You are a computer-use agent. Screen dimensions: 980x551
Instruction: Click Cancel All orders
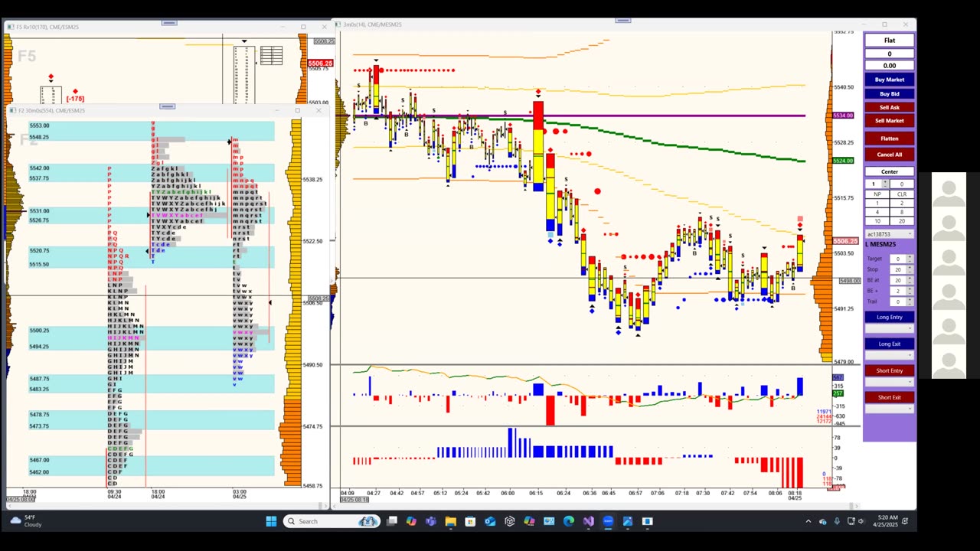pyautogui.click(x=889, y=155)
